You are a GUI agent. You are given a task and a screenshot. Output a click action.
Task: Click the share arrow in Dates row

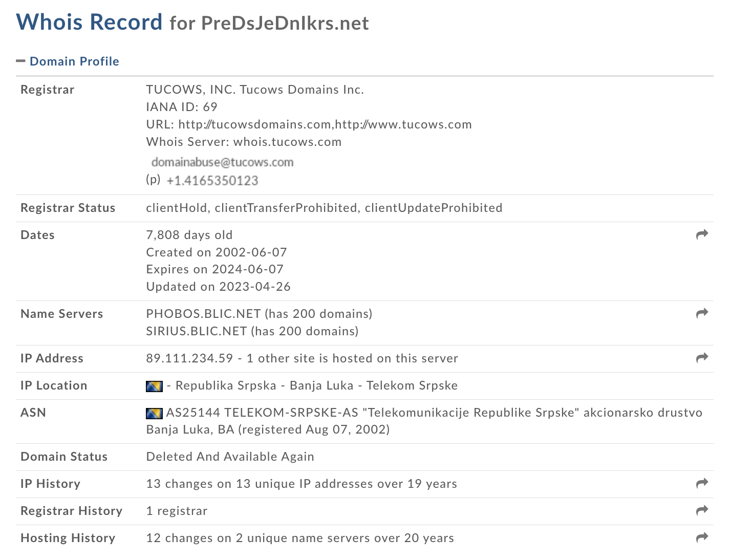tap(702, 234)
